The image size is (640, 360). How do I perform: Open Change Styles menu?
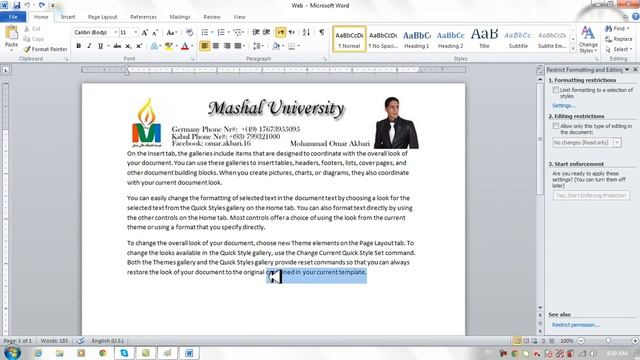click(x=588, y=39)
